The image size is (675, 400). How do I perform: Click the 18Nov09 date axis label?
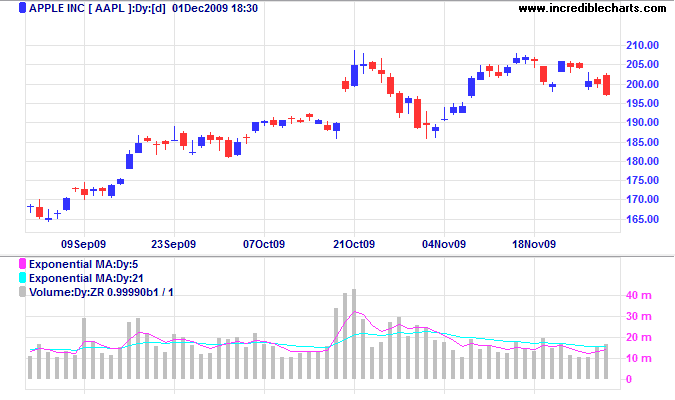click(534, 244)
